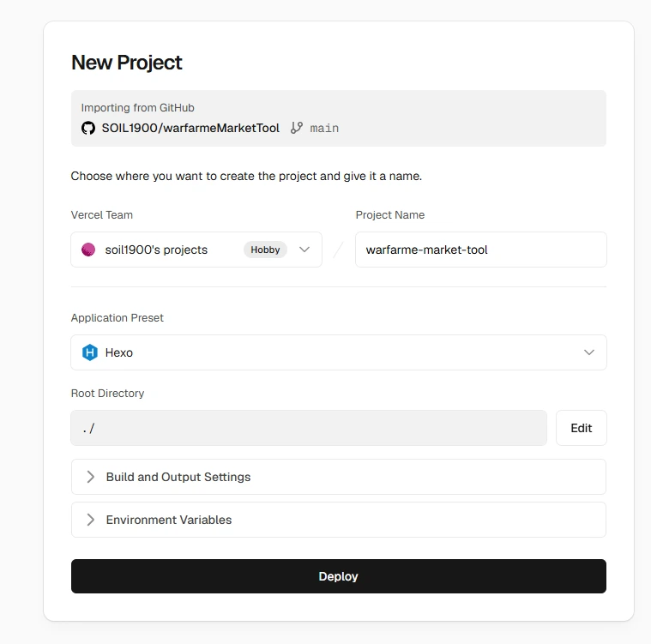Click the Project Name label
The image size is (651, 644).
[x=390, y=214]
